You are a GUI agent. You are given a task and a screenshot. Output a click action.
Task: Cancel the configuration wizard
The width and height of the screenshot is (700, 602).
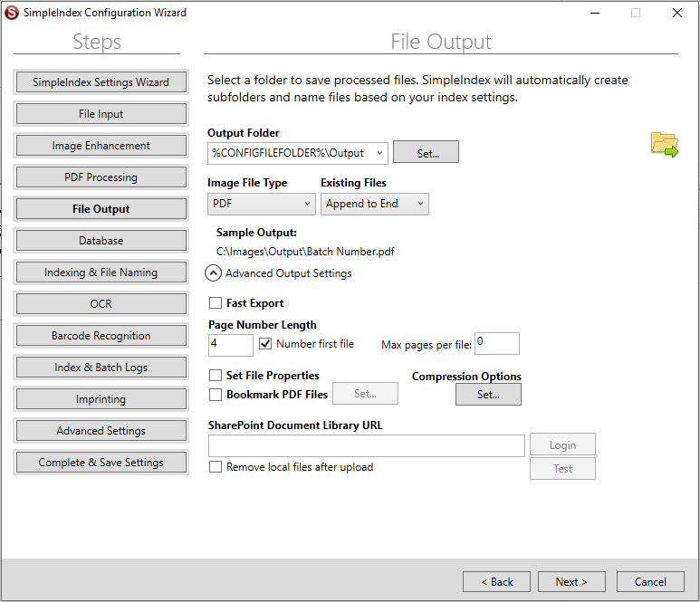click(650, 582)
